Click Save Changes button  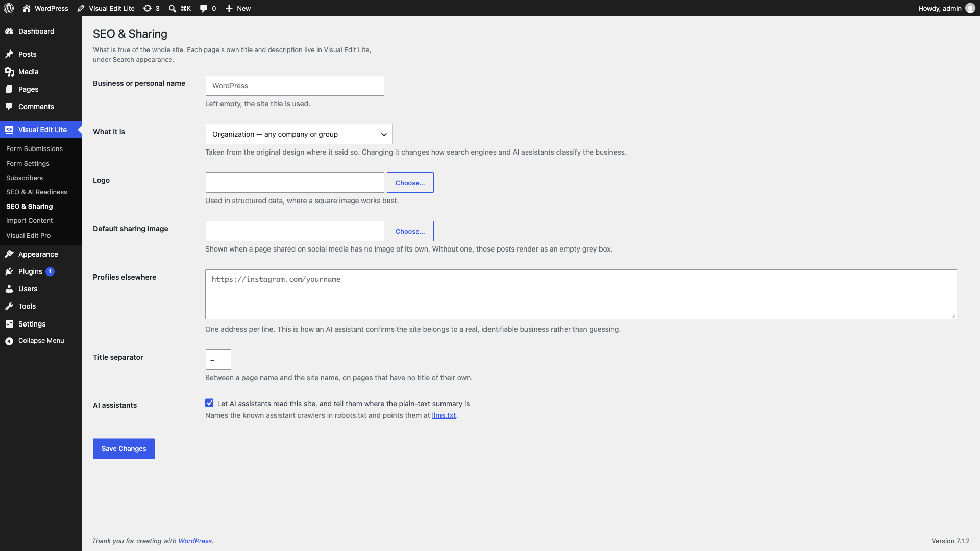(x=124, y=449)
